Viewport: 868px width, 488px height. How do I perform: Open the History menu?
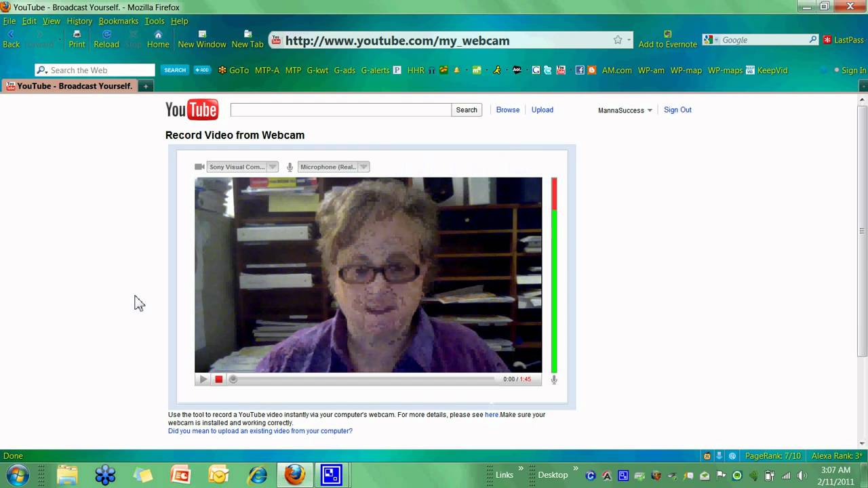point(79,21)
